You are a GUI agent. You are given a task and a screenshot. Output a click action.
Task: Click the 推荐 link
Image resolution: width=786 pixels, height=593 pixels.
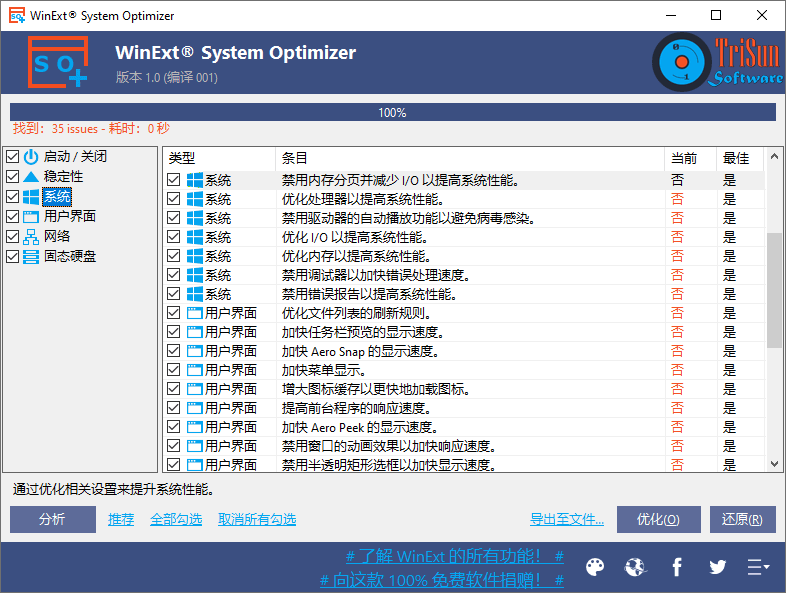click(x=121, y=519)
